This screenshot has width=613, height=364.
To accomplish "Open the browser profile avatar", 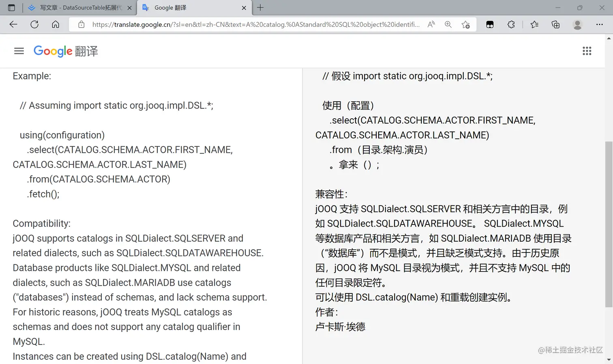I will point(577,24).
